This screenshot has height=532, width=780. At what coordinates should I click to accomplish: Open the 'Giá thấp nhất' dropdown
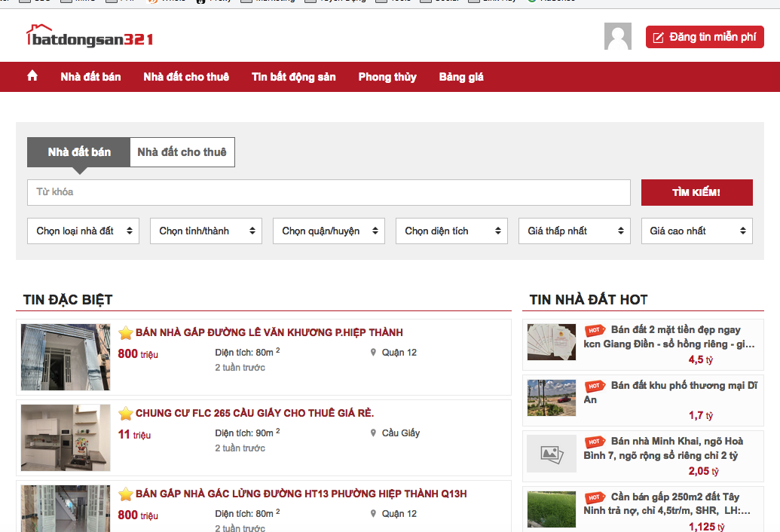[x=574, y=231]
